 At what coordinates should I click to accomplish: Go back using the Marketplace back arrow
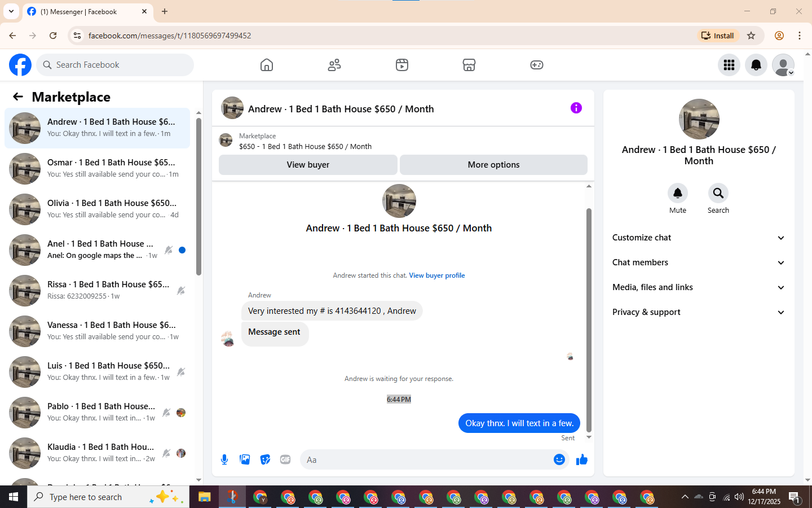(x=18, y=97)
